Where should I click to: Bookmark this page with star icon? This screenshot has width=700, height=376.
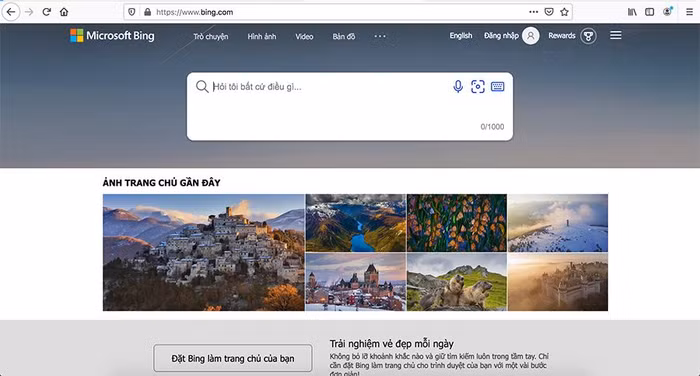[564, 12]
